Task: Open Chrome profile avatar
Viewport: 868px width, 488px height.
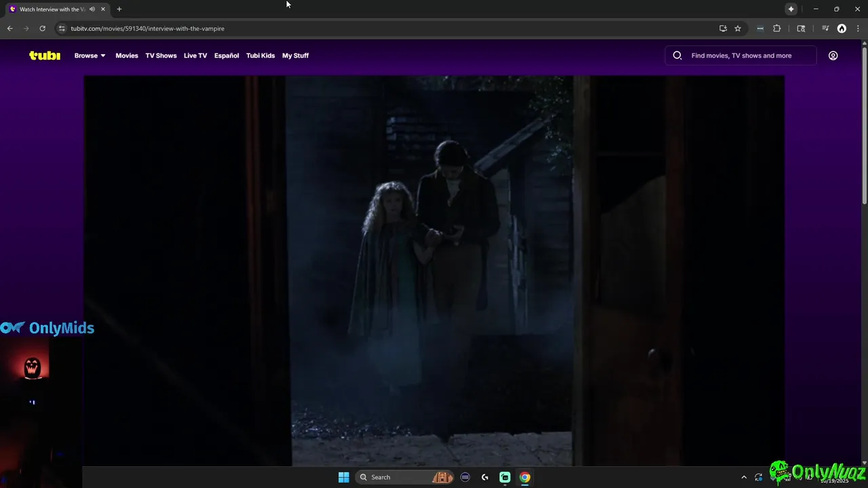Action: pyautogui.click(x=842, y=28)
